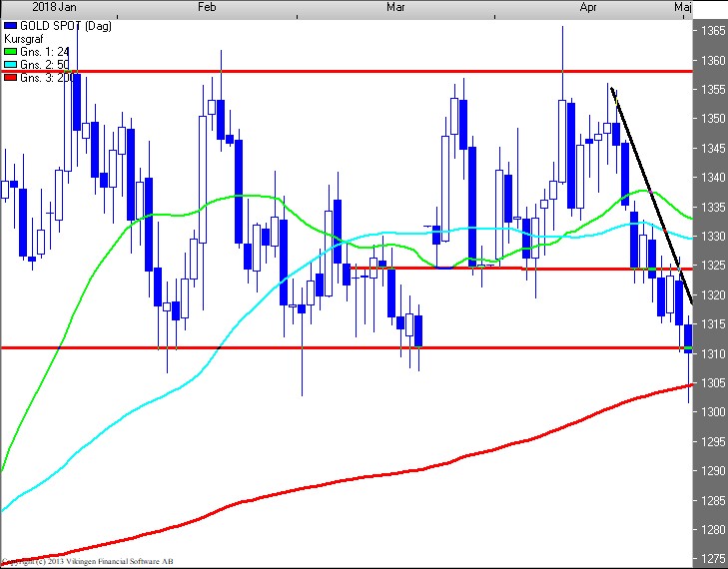This screenshot has width=728, height=569.
Task: Click the blue GOLD SPOT legend swatch
Action: tap(10, 26)
